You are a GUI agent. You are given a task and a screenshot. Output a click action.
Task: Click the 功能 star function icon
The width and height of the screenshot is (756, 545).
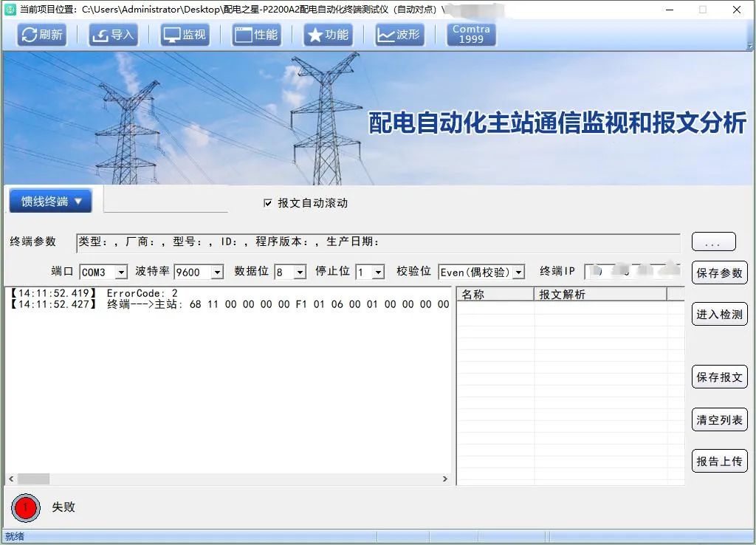328,35
